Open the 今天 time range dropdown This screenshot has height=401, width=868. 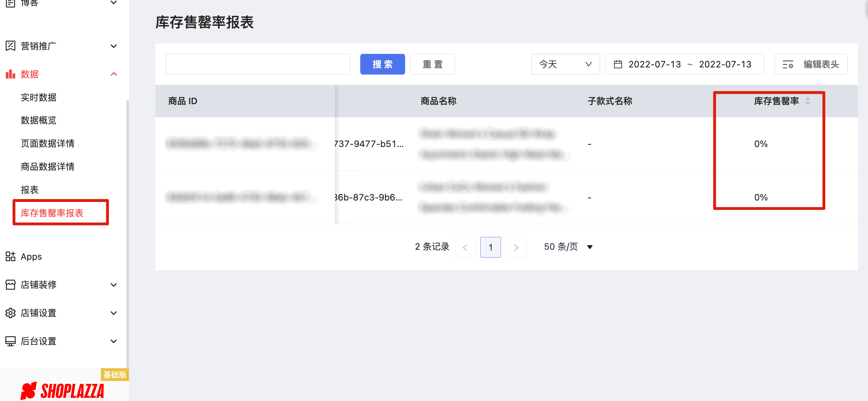click(565, 64)
